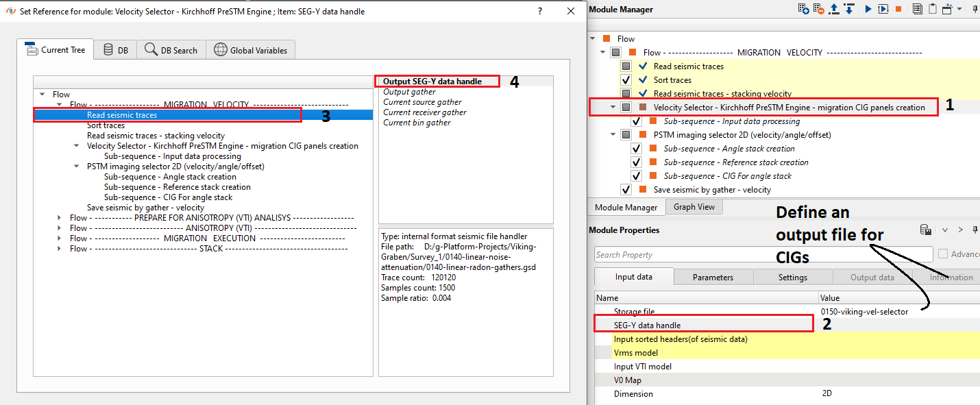980x405 pixels.
Task: Toggle checkbox for Sub-sequence - Angle stack creation
Action: tap(637, 149)
